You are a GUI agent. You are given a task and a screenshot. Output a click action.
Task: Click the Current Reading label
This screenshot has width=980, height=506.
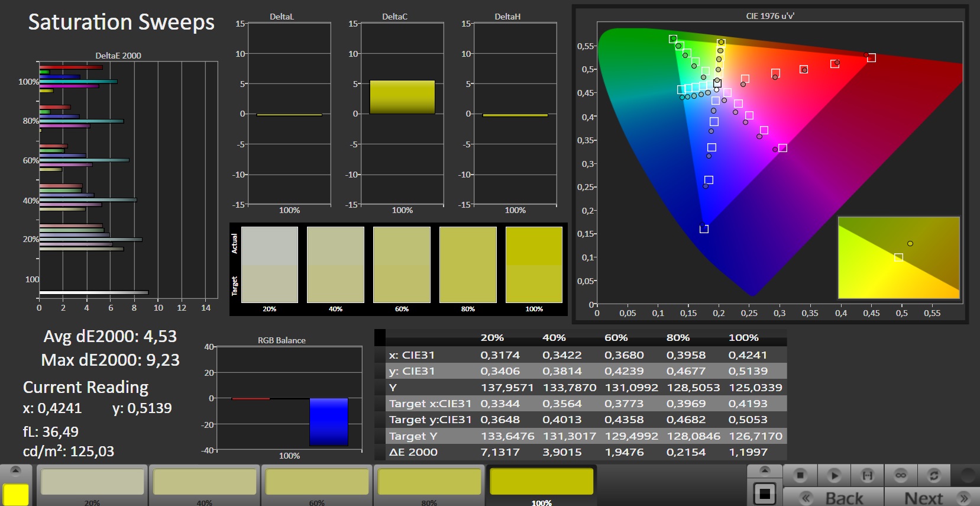click(86, 387)
